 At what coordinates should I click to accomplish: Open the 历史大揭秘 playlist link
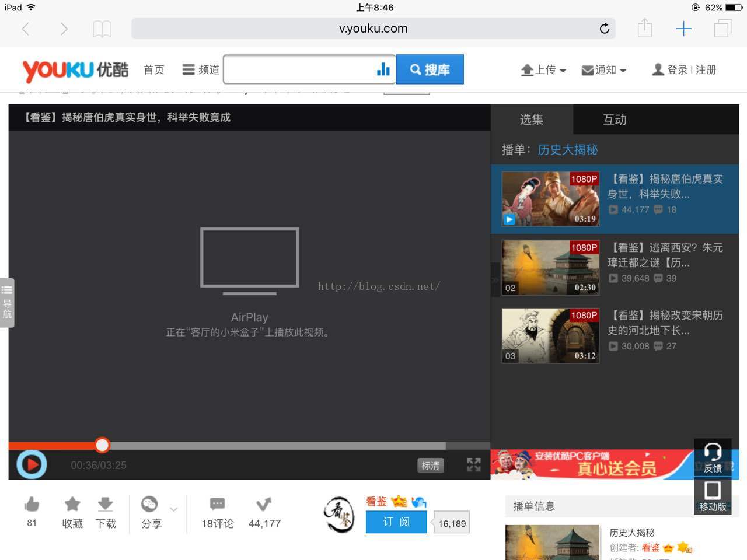point(568,150)
